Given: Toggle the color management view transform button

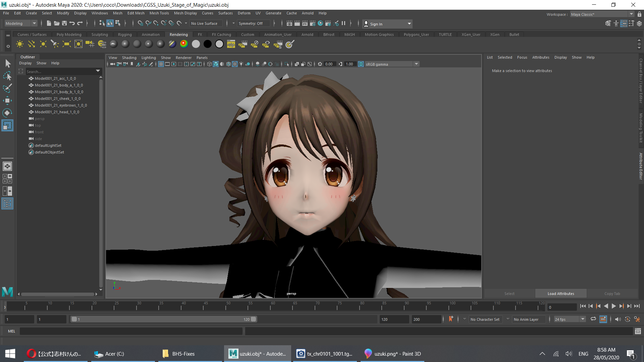Looking at the screenshot, I should pyautogui.click(x=361, y=64).
